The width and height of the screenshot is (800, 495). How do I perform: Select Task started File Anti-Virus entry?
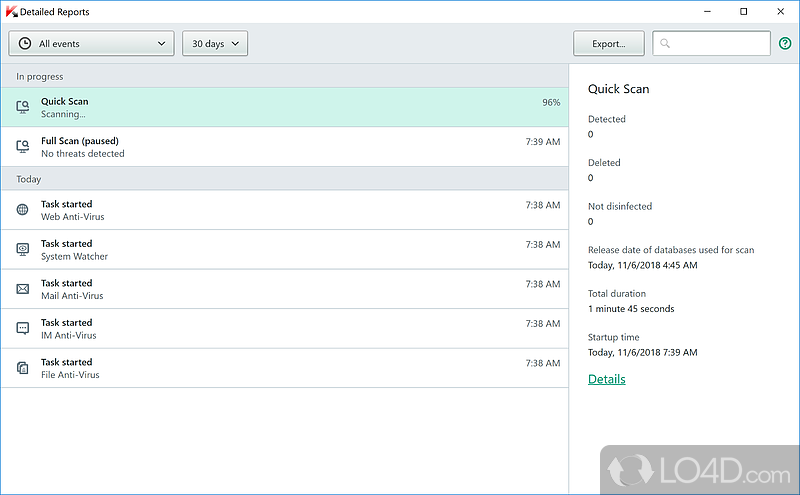coord(285,368)
